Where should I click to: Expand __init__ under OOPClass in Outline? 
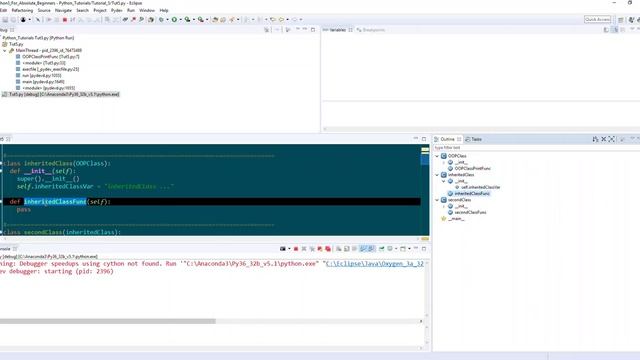pos(444,162)
